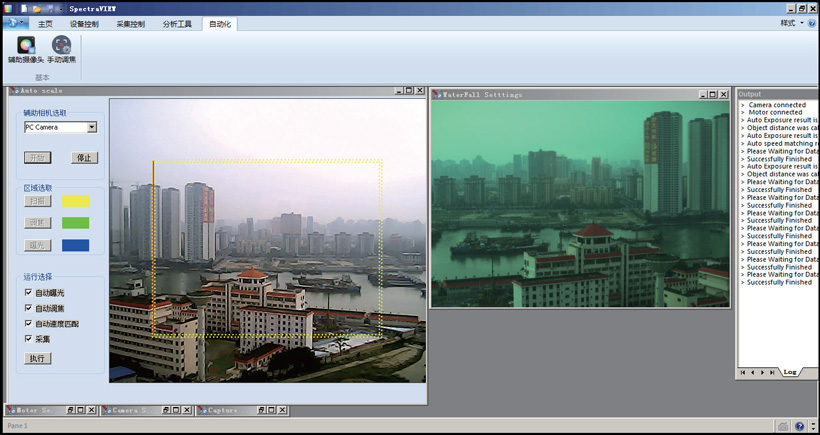Jump to first tab arrow in Output panel
The width and height of the screenshot is (820, 435).
(x=742, y=372)
